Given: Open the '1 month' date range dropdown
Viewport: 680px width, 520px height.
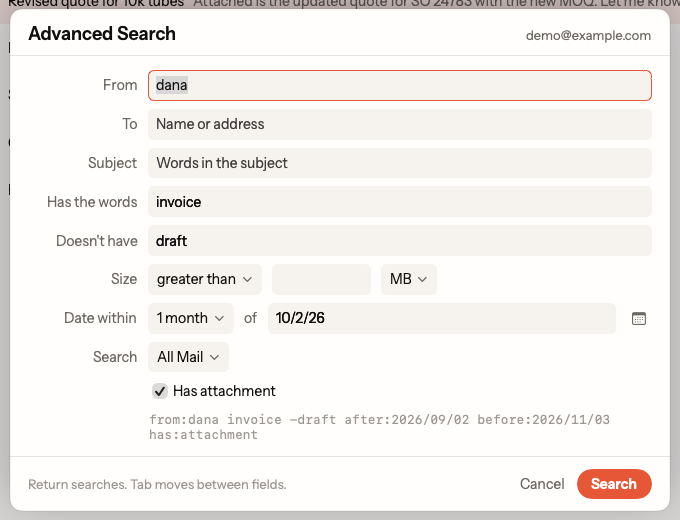Looking at the screenshot, I should pos(191,318).
